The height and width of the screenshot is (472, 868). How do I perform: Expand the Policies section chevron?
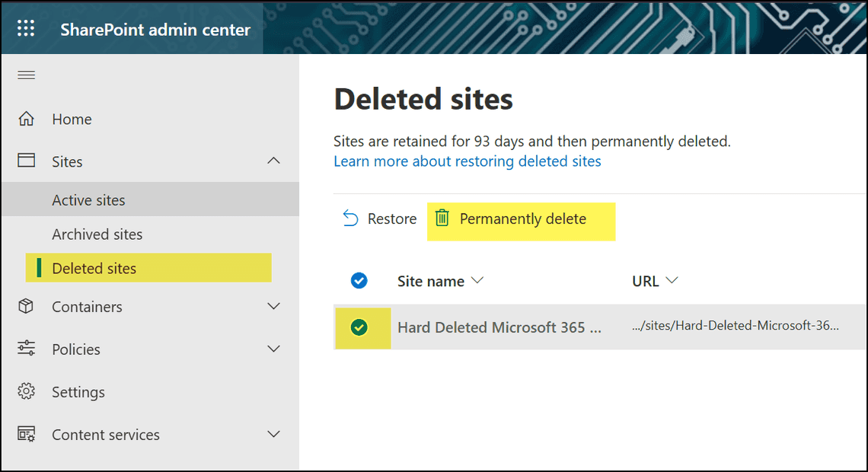coord(273,349)
